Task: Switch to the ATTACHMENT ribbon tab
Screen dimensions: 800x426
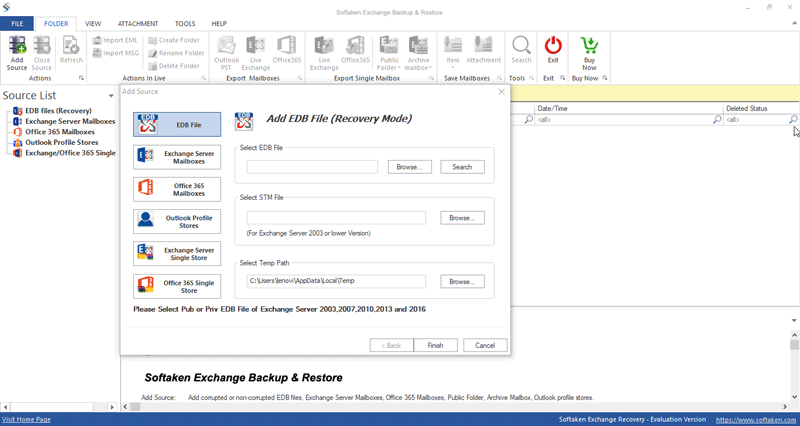Action: coord(138,23)
